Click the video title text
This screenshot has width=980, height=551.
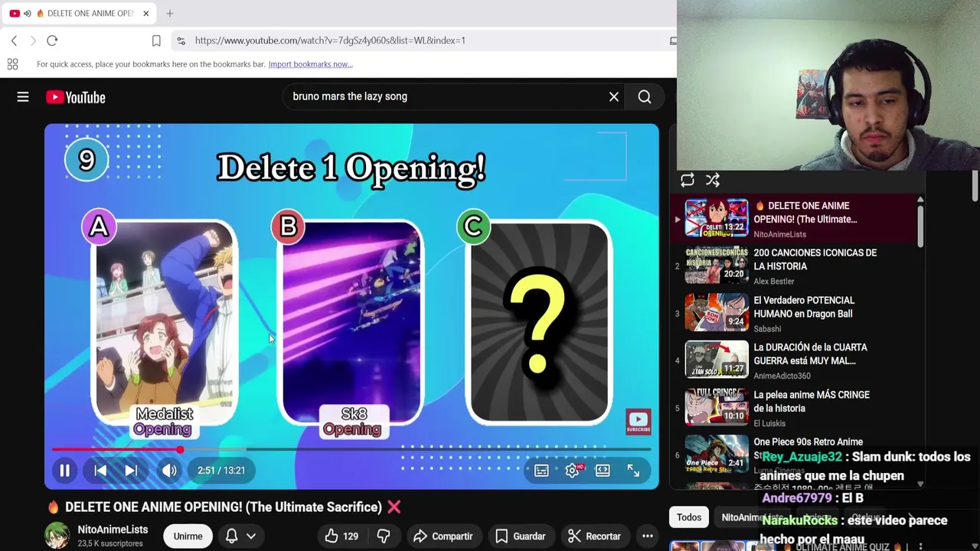coord(224,507)
